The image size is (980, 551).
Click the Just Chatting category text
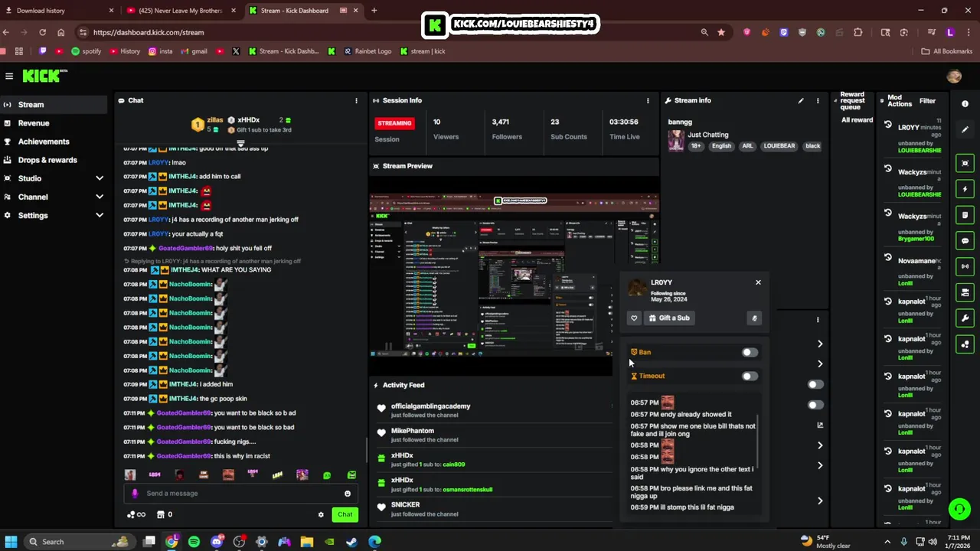pos(708,135)
